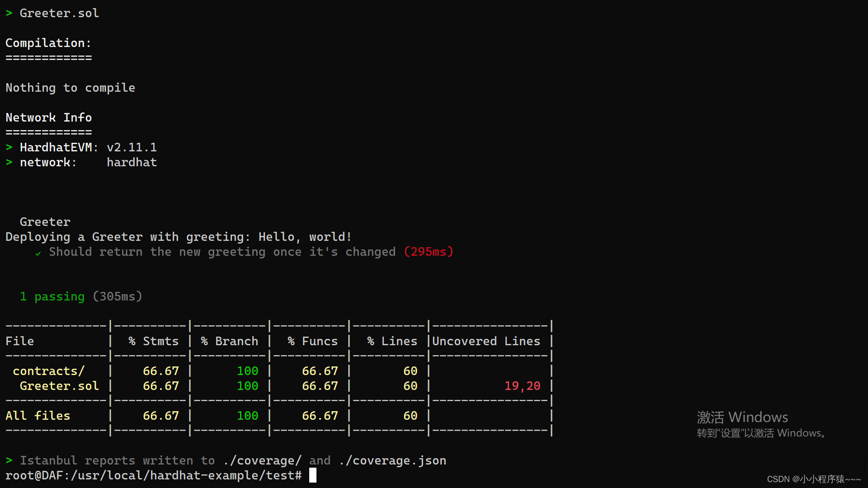This screenshot has width=868, height=488.
Task: Click the '% Stmts' column header
Action: pos(153,341)
